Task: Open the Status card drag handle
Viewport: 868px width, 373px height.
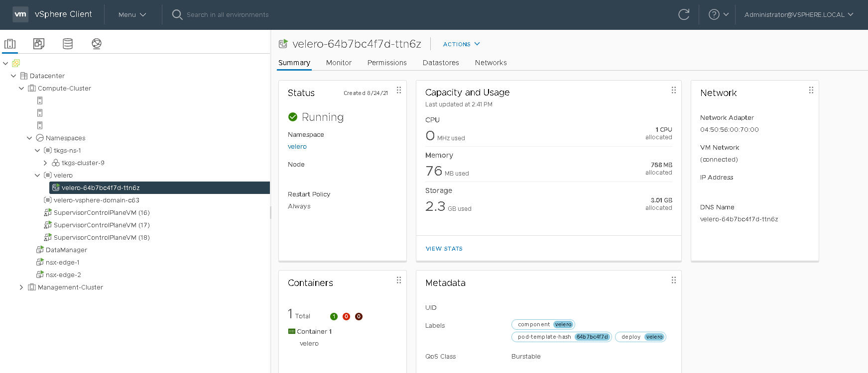Action: (399, 90)
